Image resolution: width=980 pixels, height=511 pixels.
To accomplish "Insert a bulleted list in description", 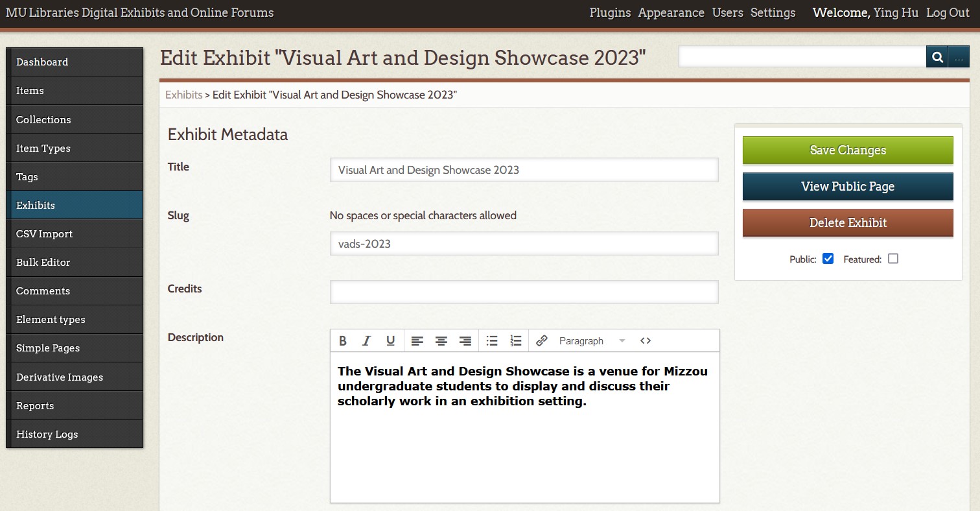I will point(492,341).
